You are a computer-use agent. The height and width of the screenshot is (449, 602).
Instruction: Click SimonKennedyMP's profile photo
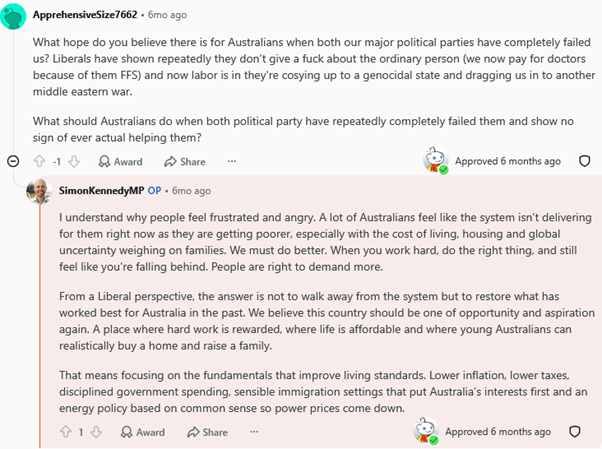39,191
